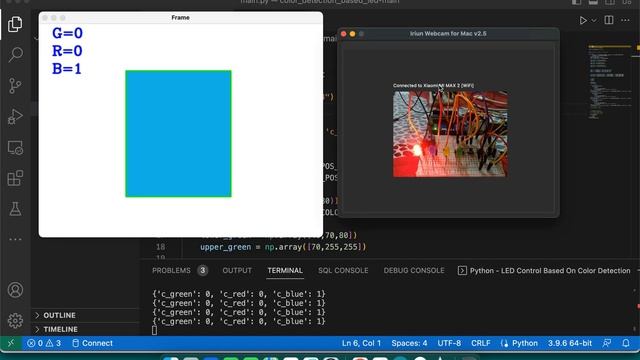Switch to the PROBLEMS panel tab
Viewport: 640px width, 360px height.
(x=171, y=271)
